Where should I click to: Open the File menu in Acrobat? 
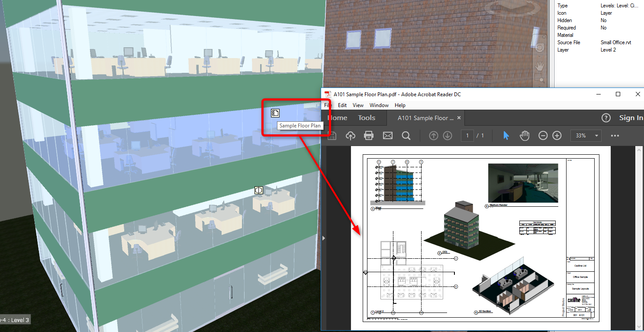coord(328,105)
